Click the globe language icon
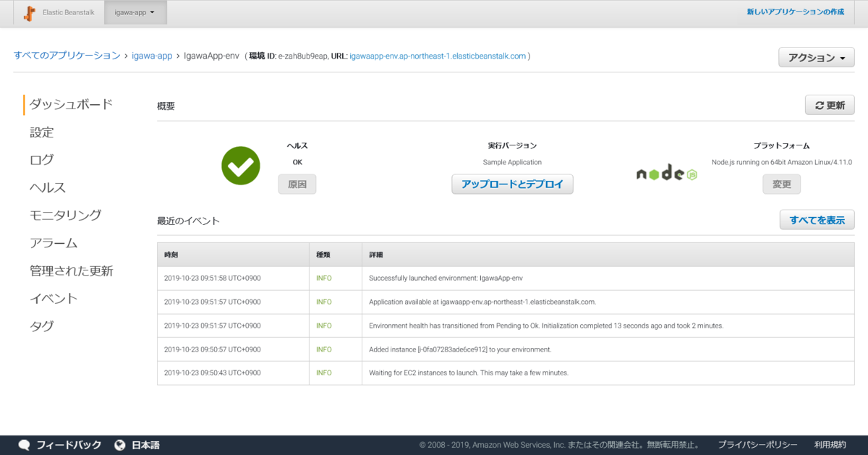The height and width of the screenshot is (455, 868). tap(120, 445)
